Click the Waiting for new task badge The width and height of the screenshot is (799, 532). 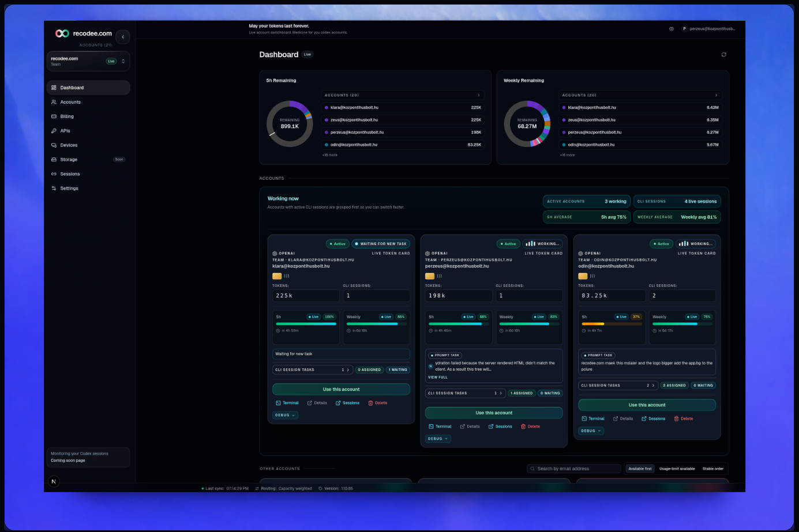[381, 244]
